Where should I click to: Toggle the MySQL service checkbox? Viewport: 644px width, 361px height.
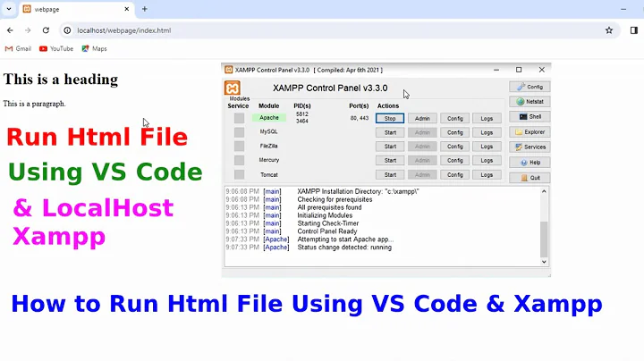pos(239,132)
